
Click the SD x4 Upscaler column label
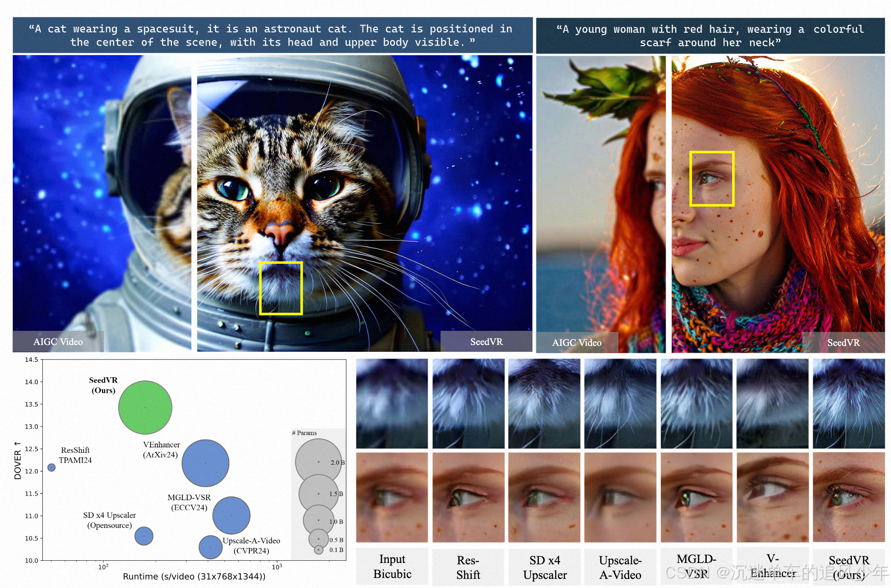coord(545,568)
